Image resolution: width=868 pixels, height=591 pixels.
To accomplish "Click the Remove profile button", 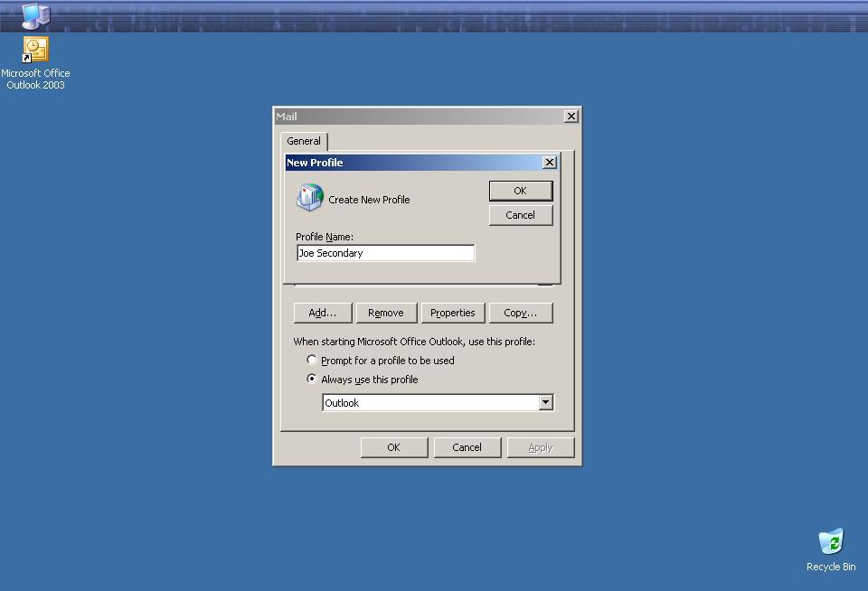I will click(386, 313).
